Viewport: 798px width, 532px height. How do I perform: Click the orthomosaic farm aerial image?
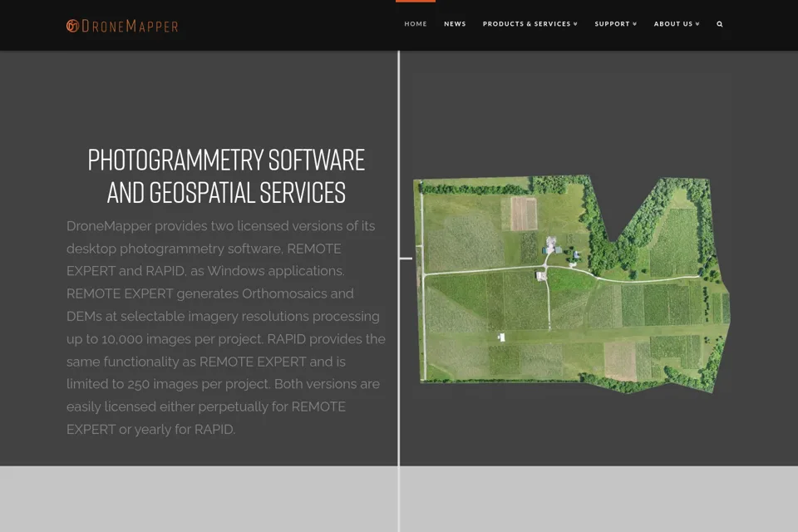click(572, 284)
